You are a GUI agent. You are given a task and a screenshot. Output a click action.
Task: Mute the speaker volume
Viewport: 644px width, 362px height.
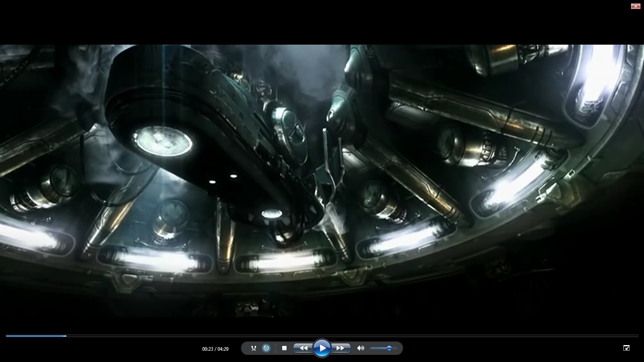click(361, 348)
